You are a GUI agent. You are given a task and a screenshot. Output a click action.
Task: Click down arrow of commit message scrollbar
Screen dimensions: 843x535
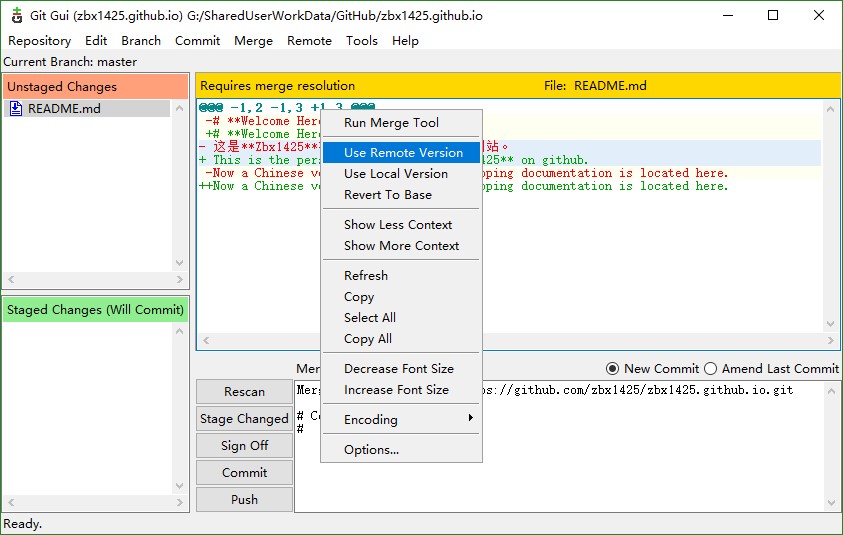click(x=831, y=503)
